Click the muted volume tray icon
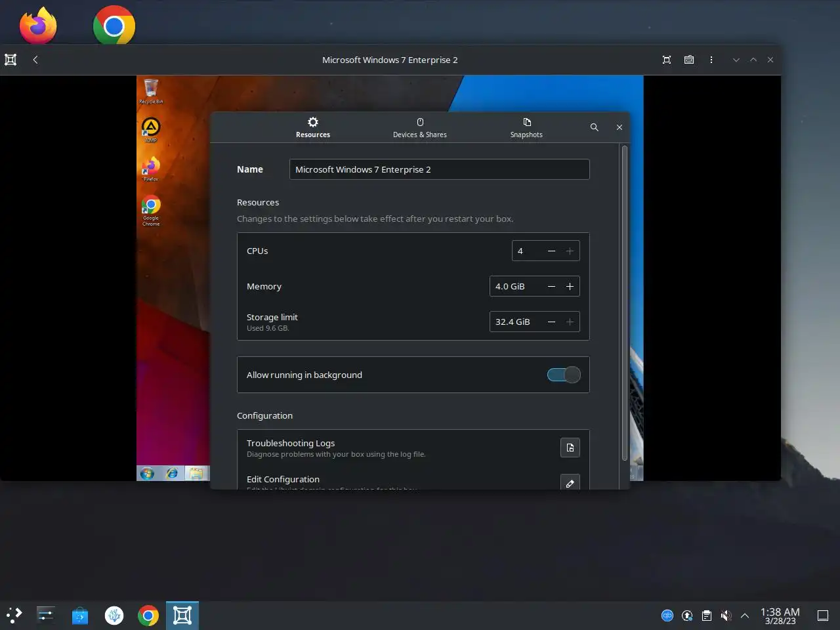Viewport: 840px width, 630px height. (726, 616)
